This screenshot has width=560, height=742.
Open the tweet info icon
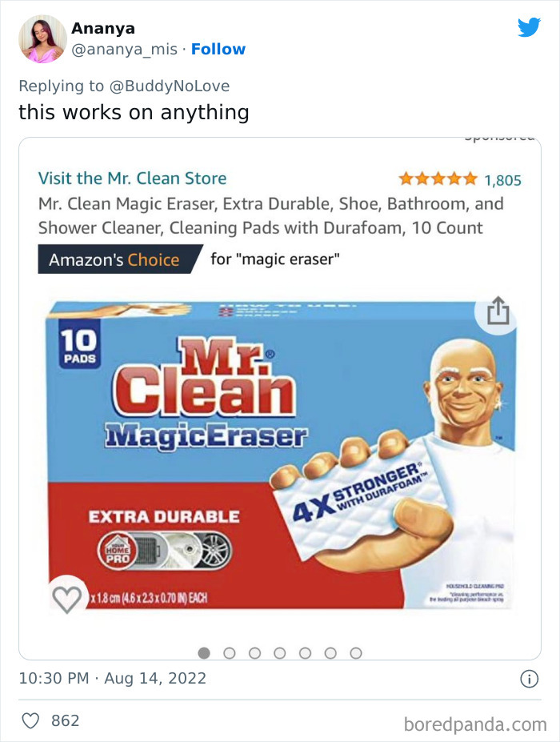coord(530,679)
